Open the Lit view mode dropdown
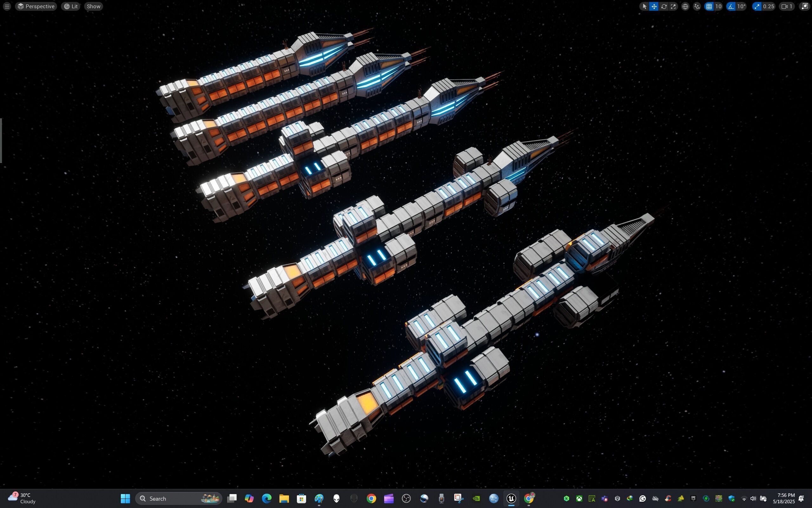812x508 pixels. pyautogui.click(x=71, y=6)
